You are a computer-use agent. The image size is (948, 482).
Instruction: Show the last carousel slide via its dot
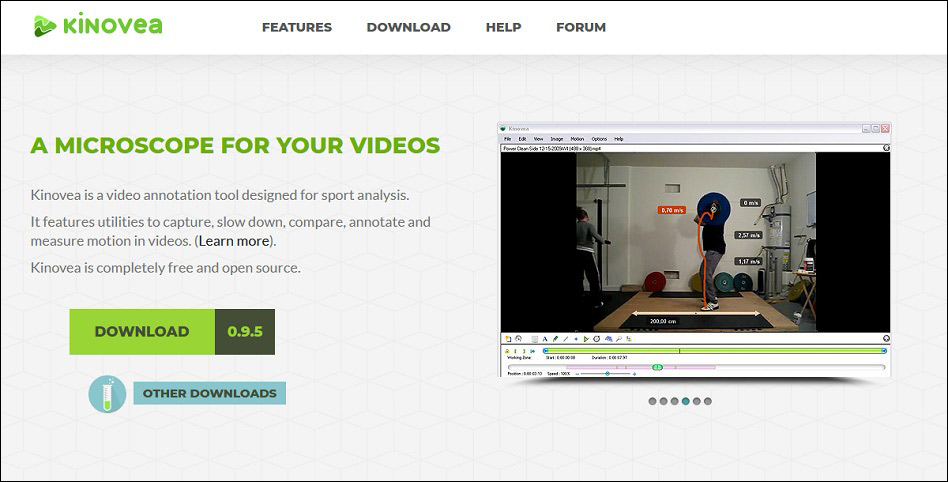pos(708,401)
